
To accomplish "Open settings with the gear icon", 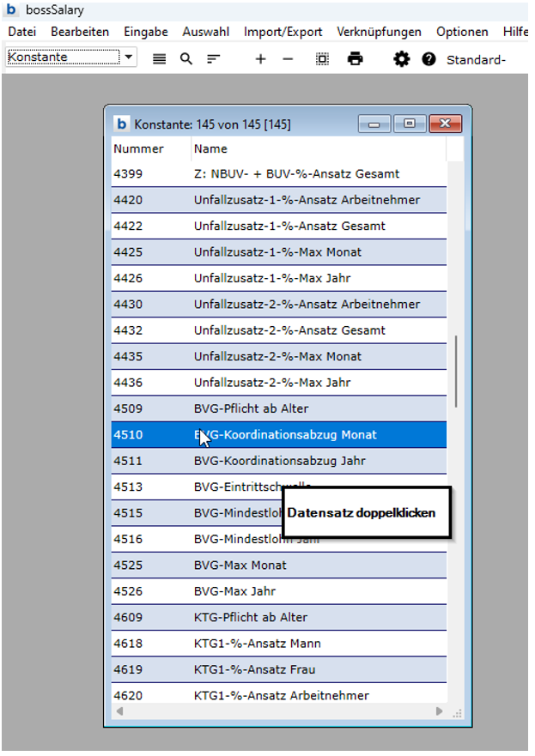I will [401, 59].
